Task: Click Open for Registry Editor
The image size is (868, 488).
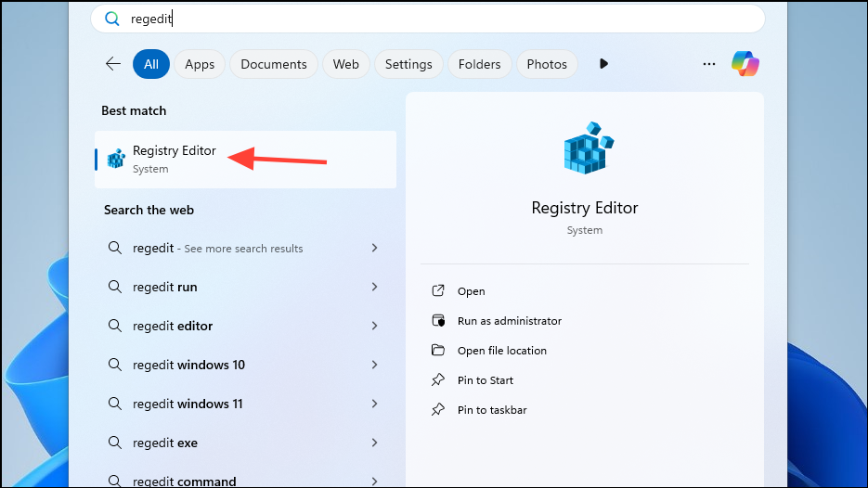Action: pos(471,291)
